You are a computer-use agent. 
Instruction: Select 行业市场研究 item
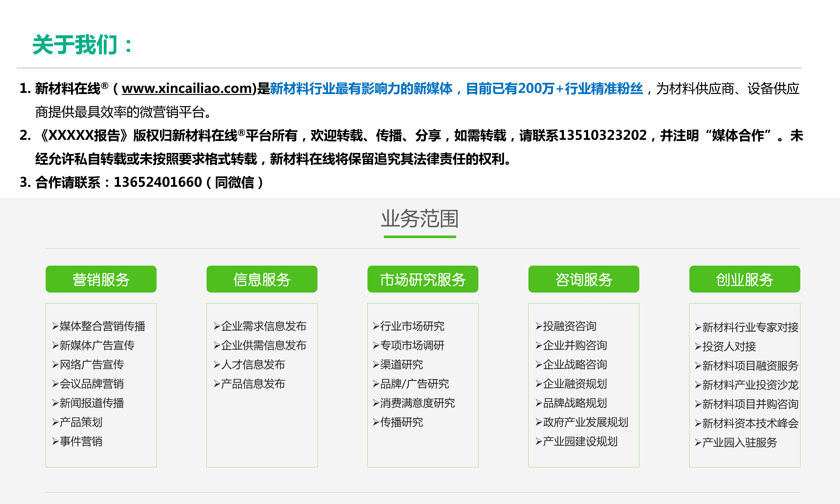pyautogui.click(x=408, y=326)
